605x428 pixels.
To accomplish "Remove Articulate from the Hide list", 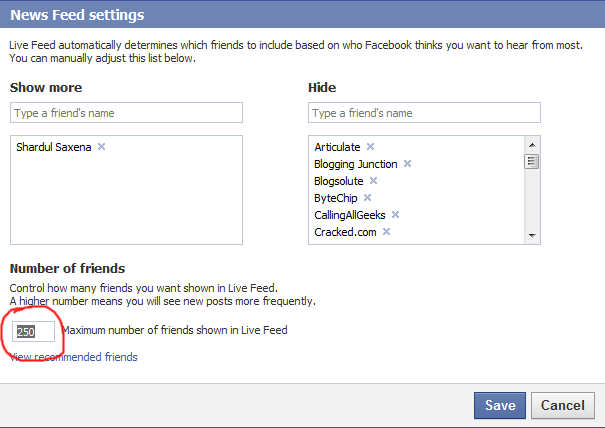I will 370,147.
